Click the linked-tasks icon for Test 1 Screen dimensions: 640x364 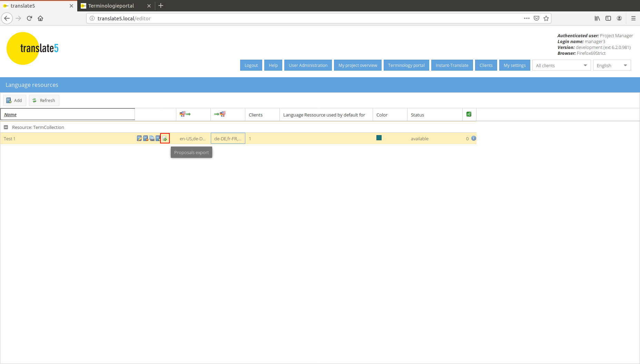click(x=152, y=139)
